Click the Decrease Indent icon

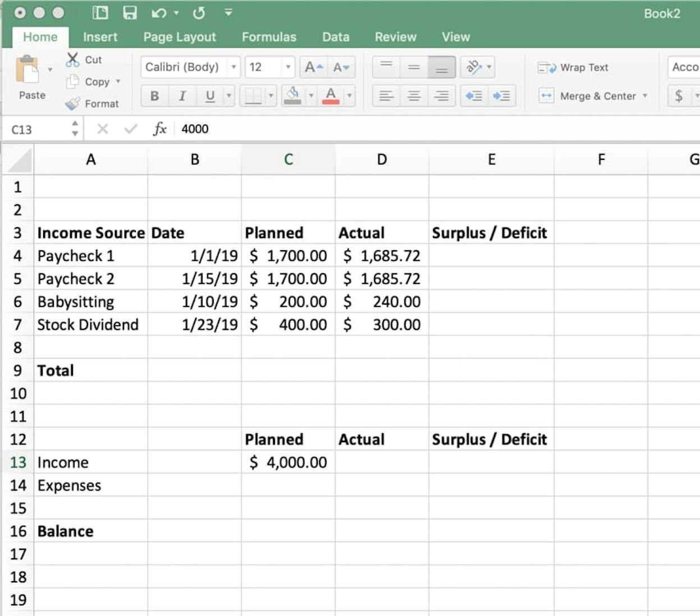click(474, 96)
